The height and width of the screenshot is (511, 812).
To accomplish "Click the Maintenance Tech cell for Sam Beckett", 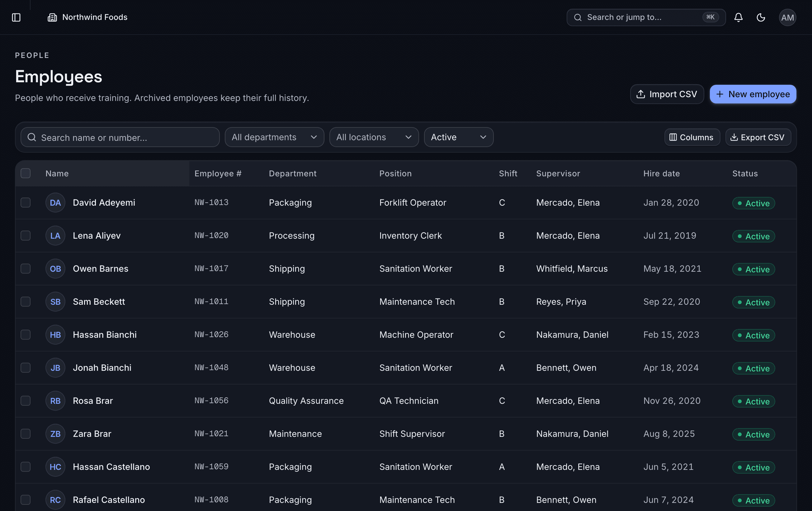I will coord(417,302).
